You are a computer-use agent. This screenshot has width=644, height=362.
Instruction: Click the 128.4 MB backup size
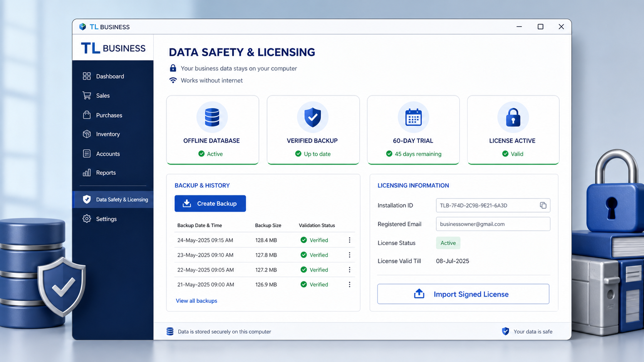[x=266, y=240]
